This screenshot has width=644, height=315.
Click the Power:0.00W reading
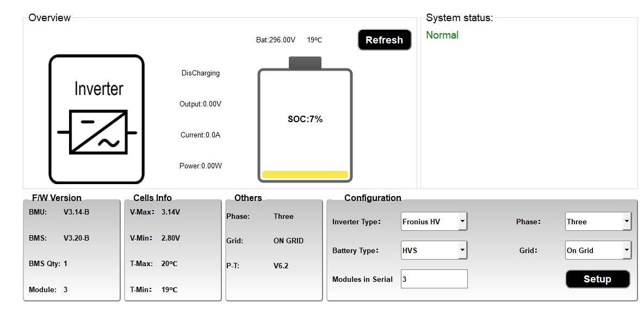click(201, 166)
